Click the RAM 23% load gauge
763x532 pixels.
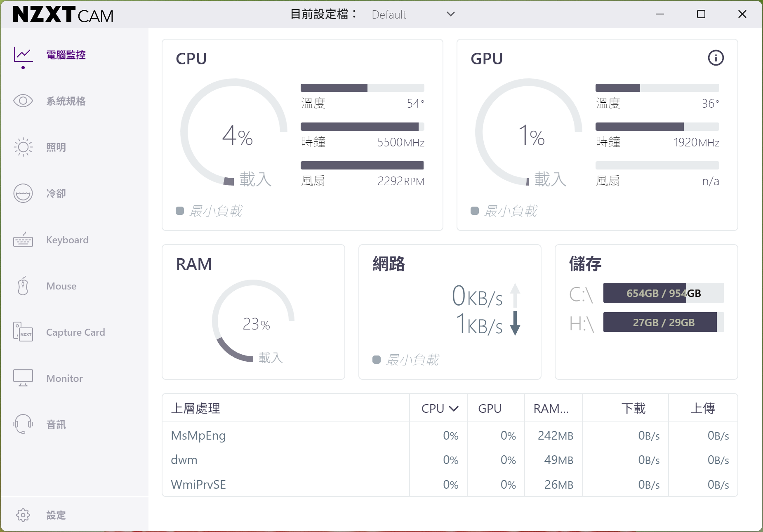(253, 321)
